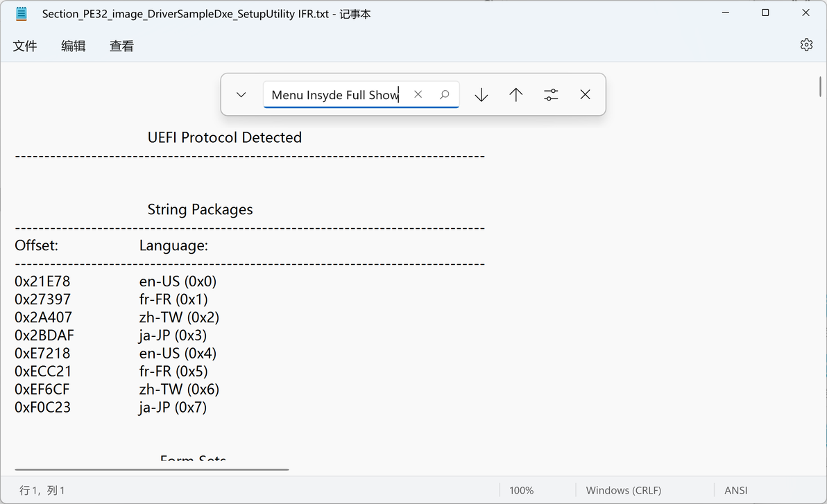This screenshot has width=827, height=504.
Task: Open the 文件 menu
Action: click(25, 46)
